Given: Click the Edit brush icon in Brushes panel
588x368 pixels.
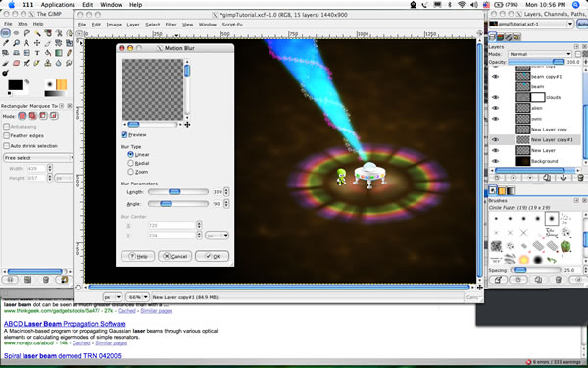Looking at the screenshot, I should [x=499, y=280].
